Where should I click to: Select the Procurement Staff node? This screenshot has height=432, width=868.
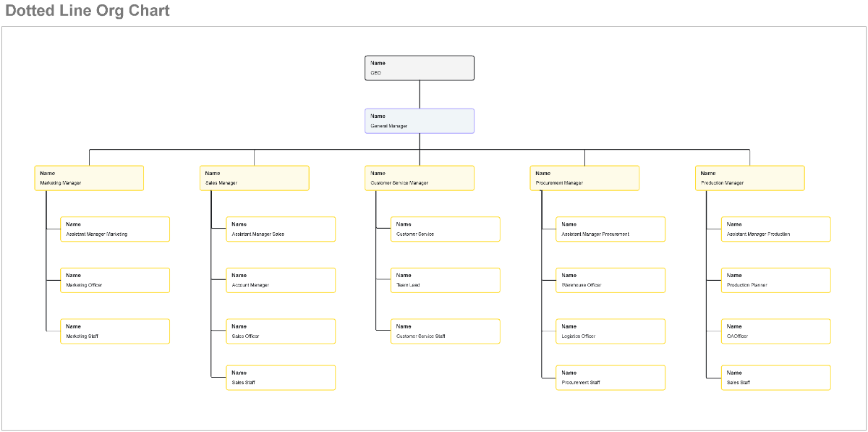(610, 377)
